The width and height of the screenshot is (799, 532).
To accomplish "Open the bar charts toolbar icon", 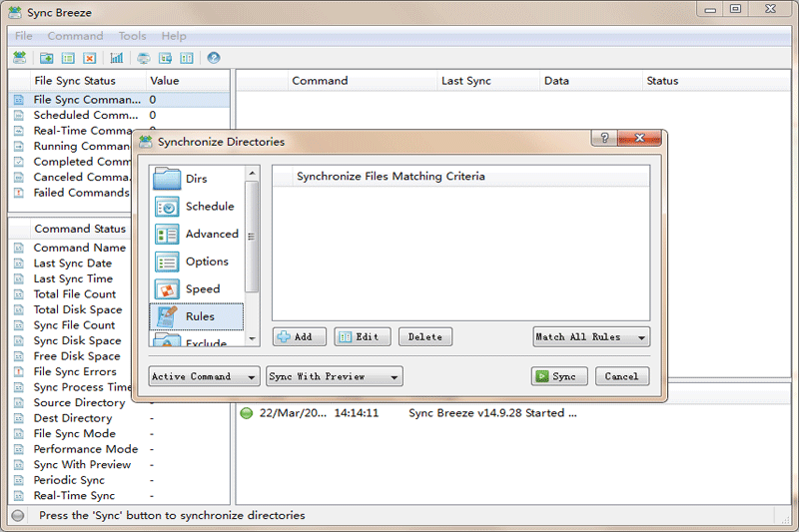I will 117,58.
